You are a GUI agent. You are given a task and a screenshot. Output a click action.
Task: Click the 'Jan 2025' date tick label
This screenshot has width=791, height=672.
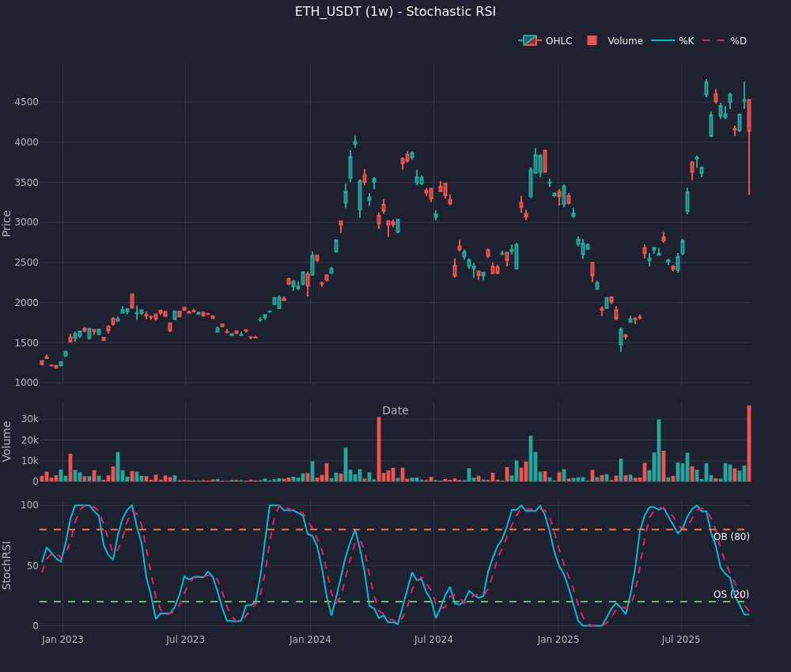click(x=558, y=640)
